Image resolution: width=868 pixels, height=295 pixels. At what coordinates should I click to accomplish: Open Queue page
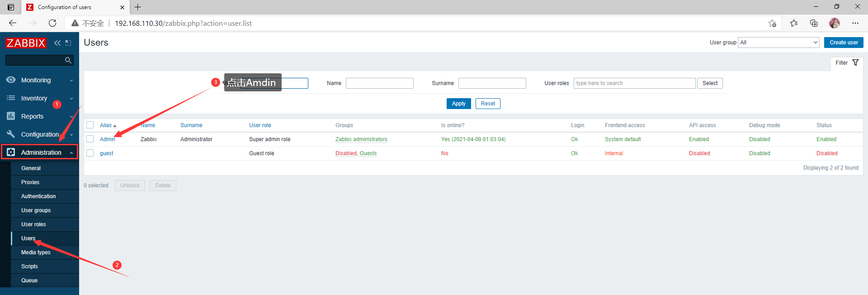click(x=29, y=281)
